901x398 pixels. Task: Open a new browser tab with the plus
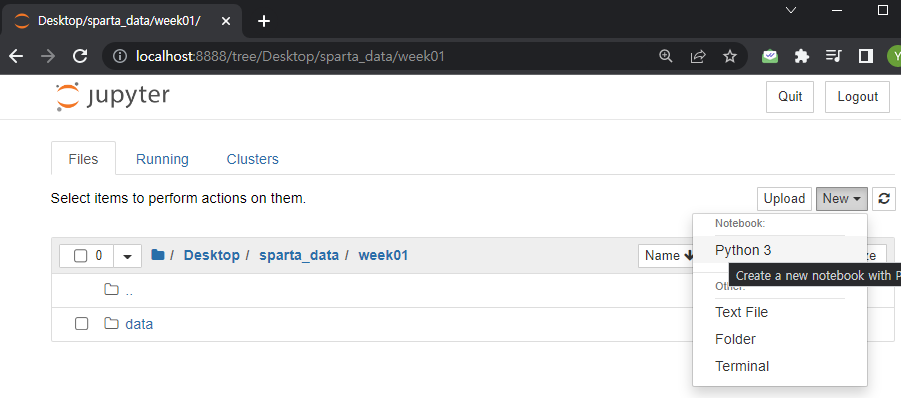tap(264, 21)
